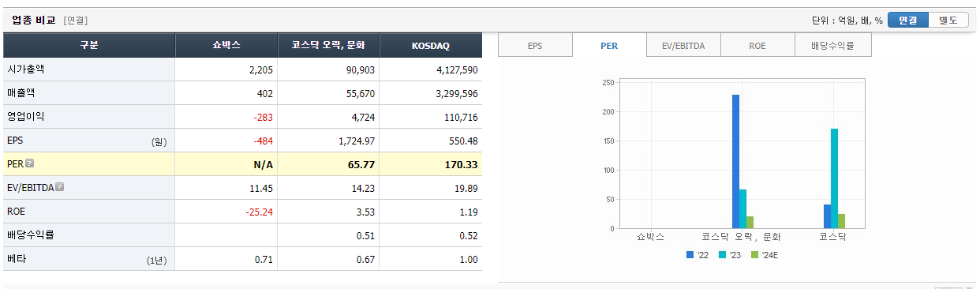
Task: Click the 코스닥 오락, 문화 column header
Action: (329, 46)
